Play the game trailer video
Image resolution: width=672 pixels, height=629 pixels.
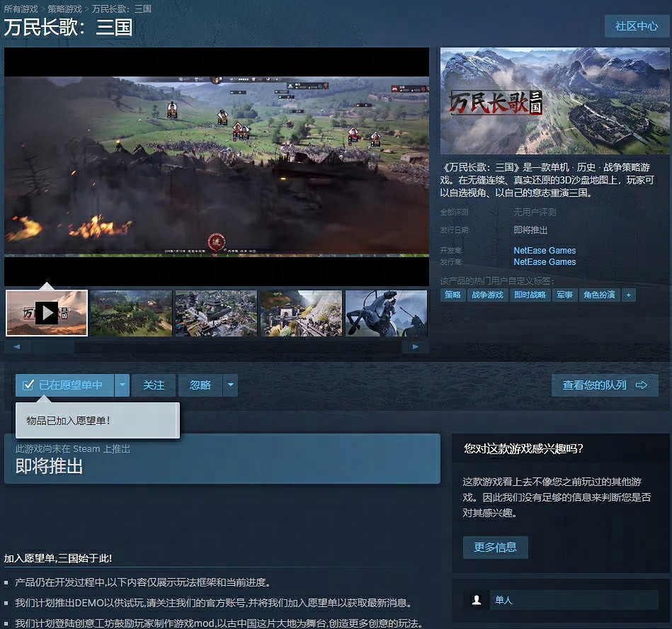[46, 312]
